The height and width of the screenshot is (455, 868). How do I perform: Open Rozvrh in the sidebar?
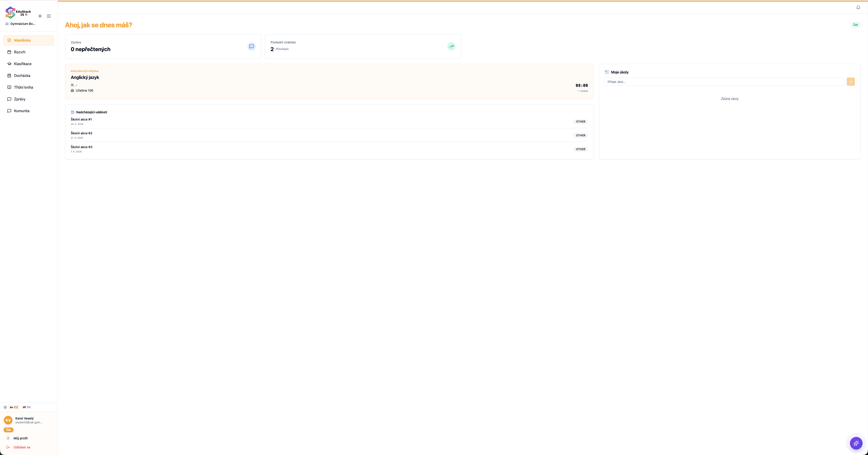[x=29, y=52]
